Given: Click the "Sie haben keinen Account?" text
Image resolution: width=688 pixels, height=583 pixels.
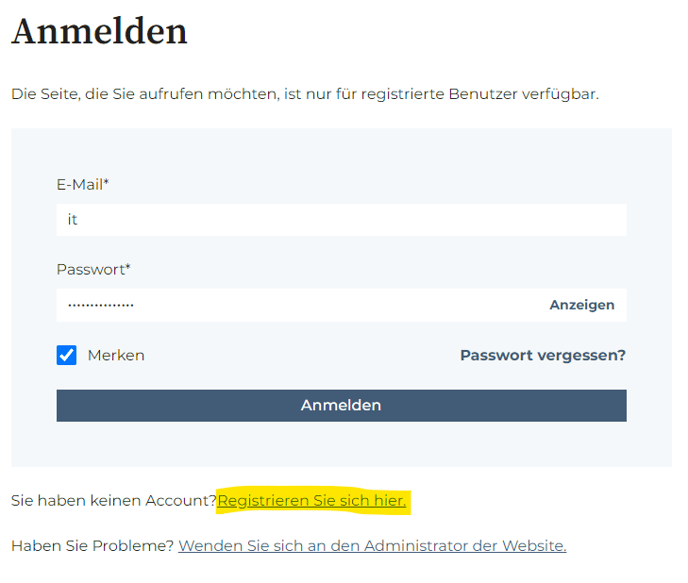Looking at the screenshot, I should 114,501.
